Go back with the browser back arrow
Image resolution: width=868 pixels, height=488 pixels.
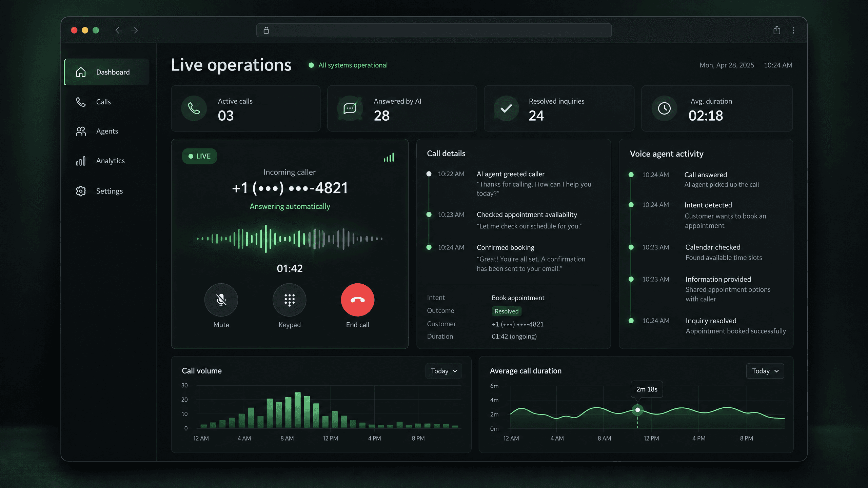tap(118, 30)
